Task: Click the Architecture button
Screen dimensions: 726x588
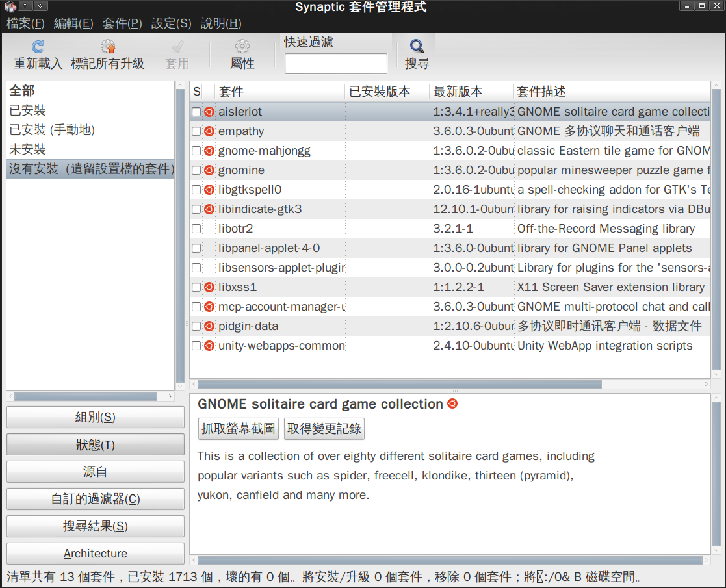Action: click(96, 554)
